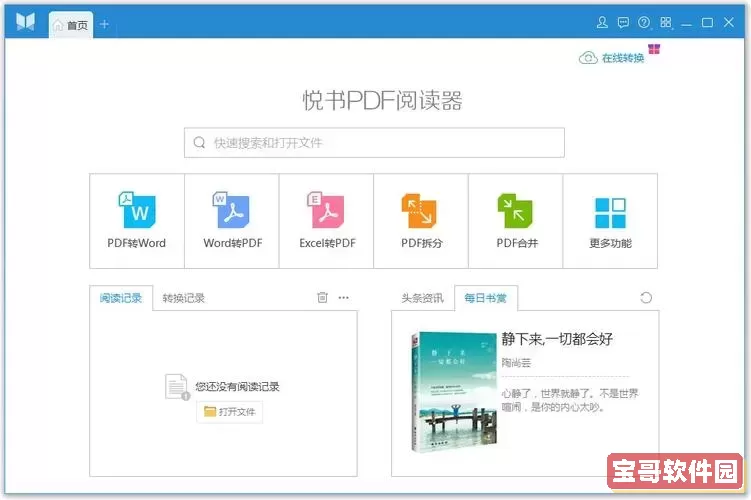Viewport: 751px width, 500px height.
Task: Click the book title 静下来,一切都会好
Action: pyautogui.click(x=557, y=339)
